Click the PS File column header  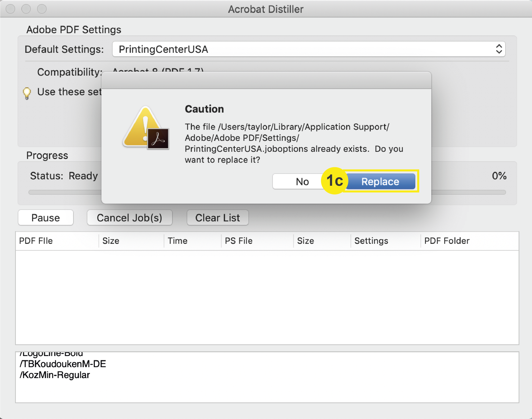[238, 241]
